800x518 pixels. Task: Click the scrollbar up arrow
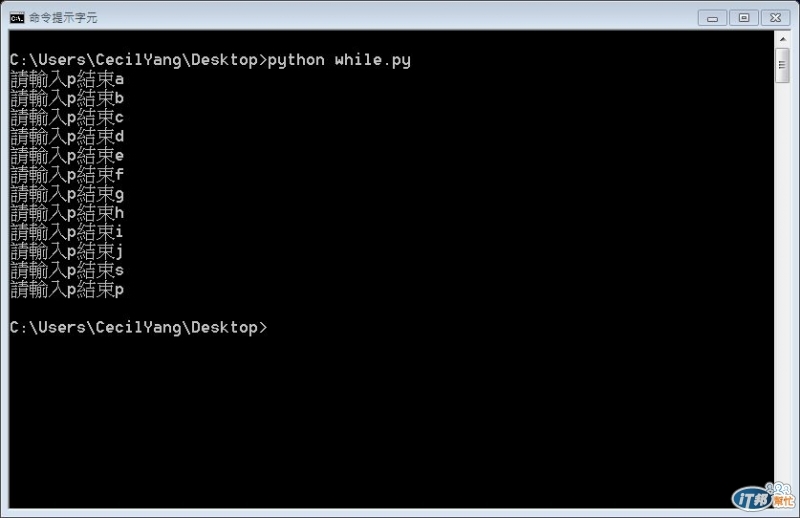782,39
